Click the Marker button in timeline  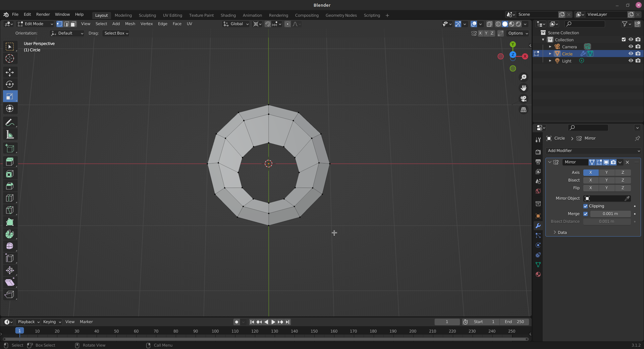[x=86, y=322]
